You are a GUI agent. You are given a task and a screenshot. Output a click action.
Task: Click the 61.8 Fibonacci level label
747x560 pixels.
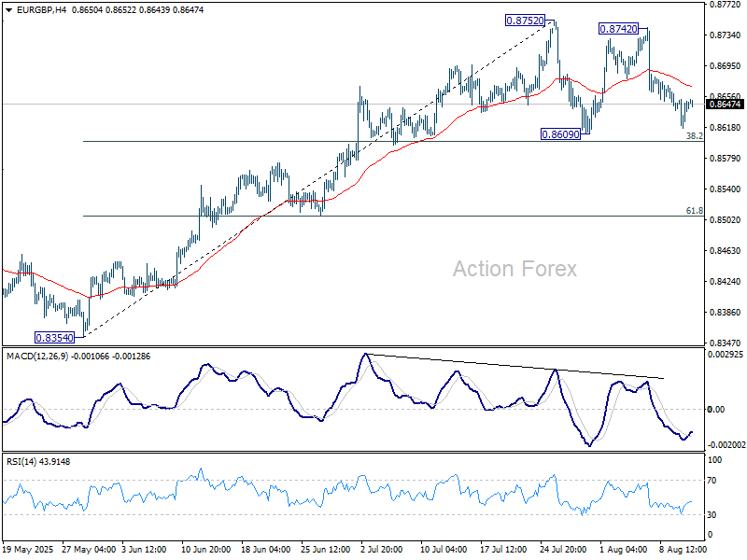tap(694, 211)
